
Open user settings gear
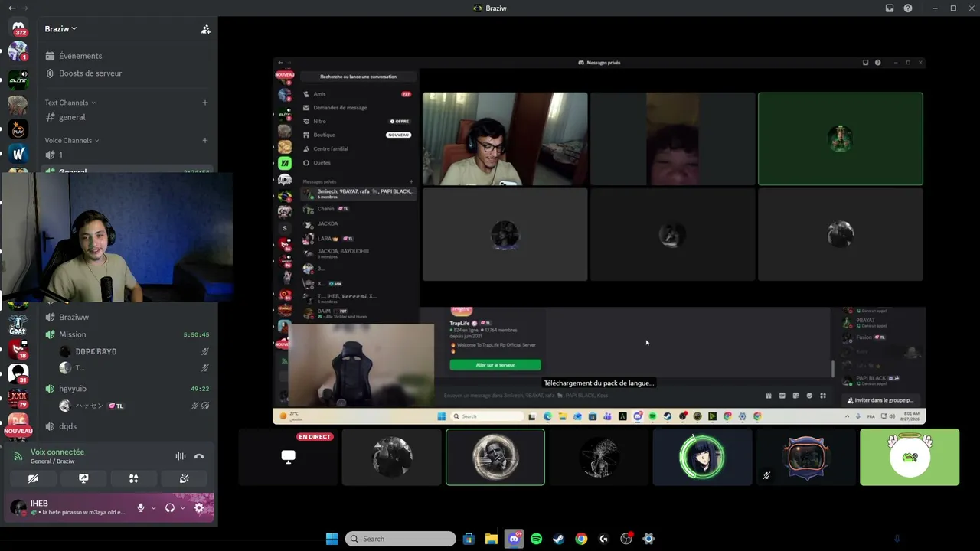click(199, 507)
